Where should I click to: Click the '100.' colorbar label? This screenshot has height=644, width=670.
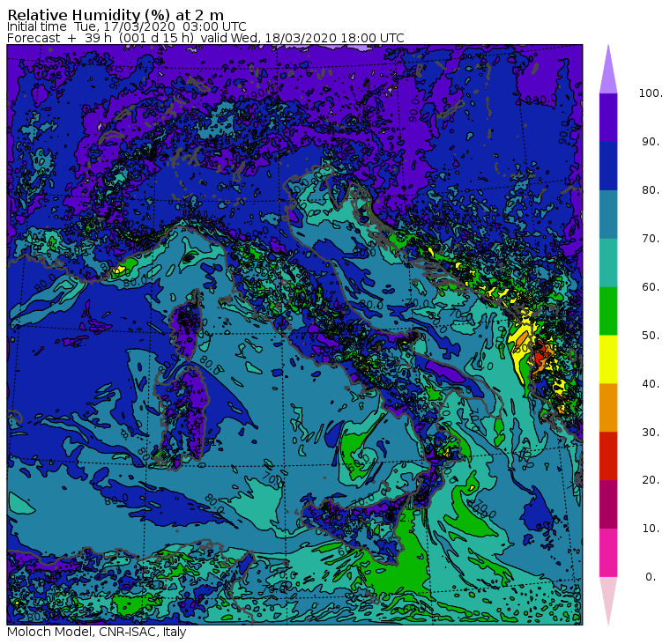[x=651, y=93]
